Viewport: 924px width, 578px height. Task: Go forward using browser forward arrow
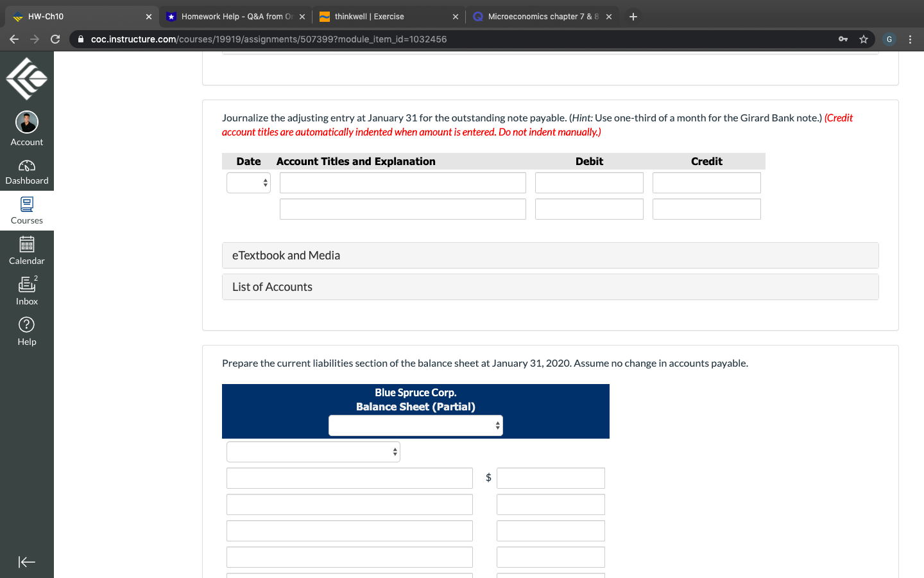tap(35, 39)
